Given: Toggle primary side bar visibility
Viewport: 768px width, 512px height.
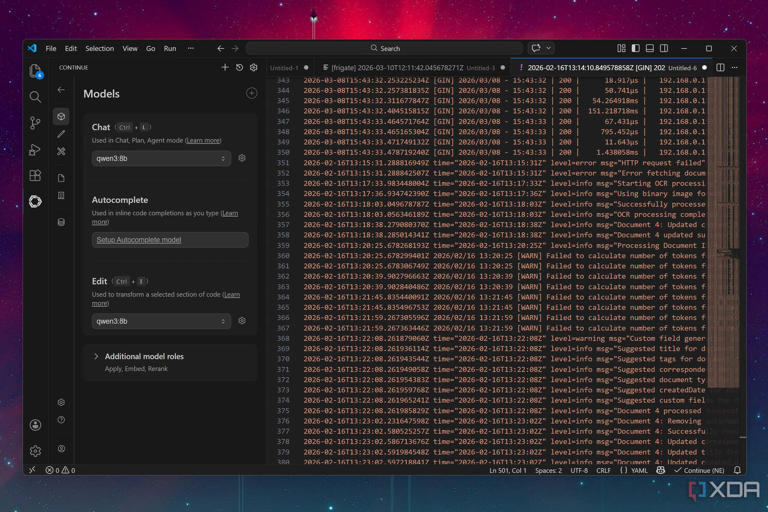Looking at the screenshot, I should (635, 48).
